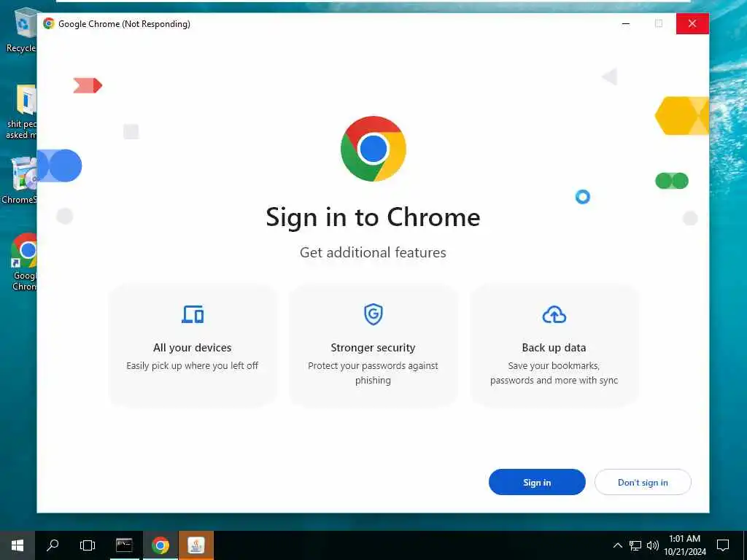Click the Stronger security shield icon
Image resolution: width=747 pixels, height=560 pixels.
coord(373,314)
